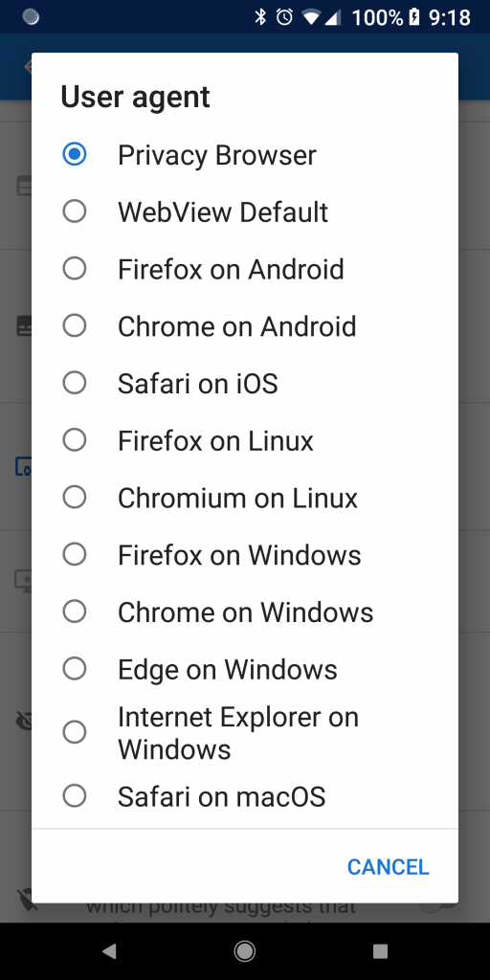Tap the Bluetooth status bar icon
The image size is (490, 980).
(260, 17)
